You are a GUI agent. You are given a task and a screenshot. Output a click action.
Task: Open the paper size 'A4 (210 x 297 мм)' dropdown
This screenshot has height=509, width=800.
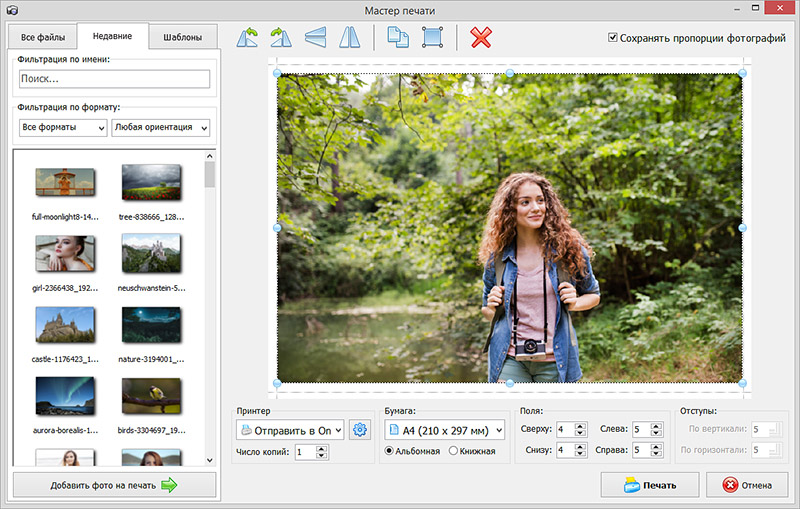[x=444, y=430]
